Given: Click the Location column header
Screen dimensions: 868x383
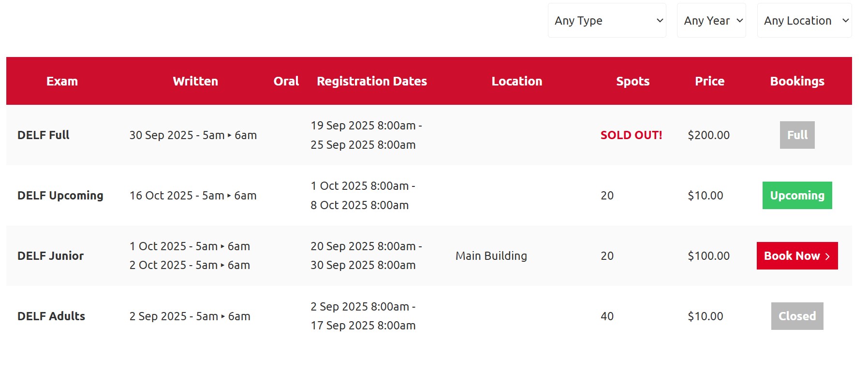Looking at the screenshot, I should click(x=517, y=81).
